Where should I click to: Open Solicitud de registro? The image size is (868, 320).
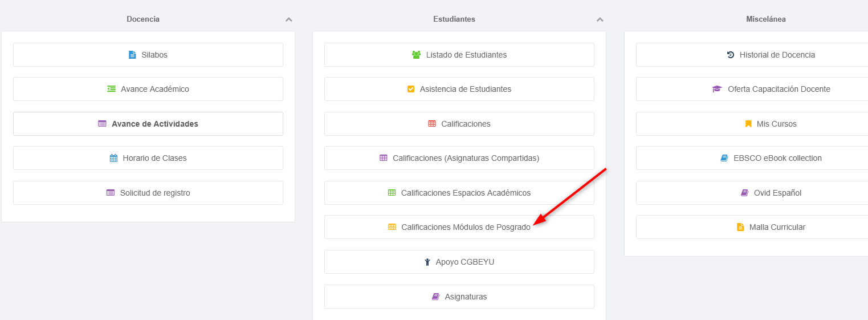(148, 193)
